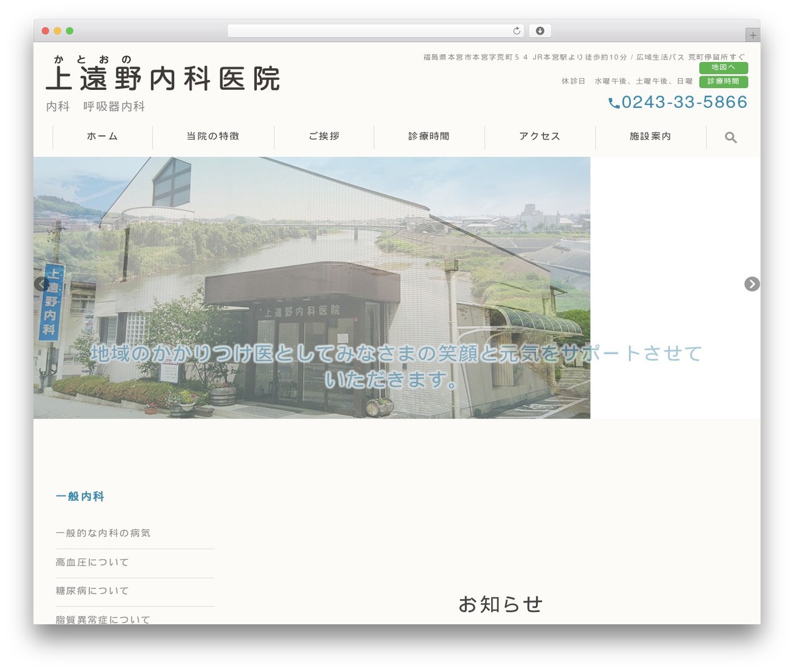Click the address text in header
The height and width of the screenshot is (672, 794).
point(585,57)
